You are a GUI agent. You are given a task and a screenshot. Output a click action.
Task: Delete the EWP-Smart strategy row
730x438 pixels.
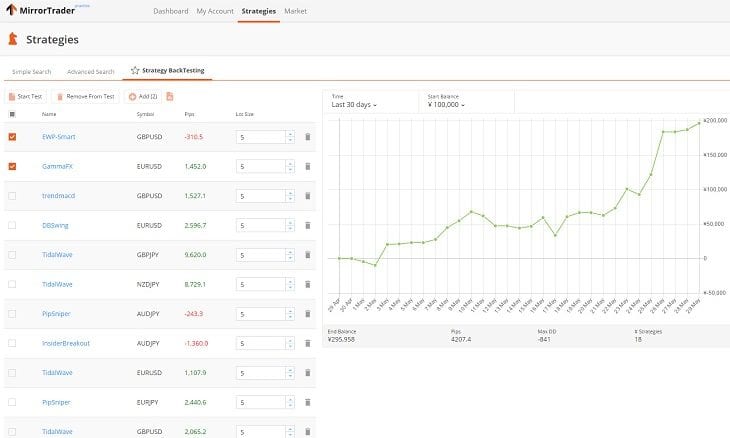[308, 137]
